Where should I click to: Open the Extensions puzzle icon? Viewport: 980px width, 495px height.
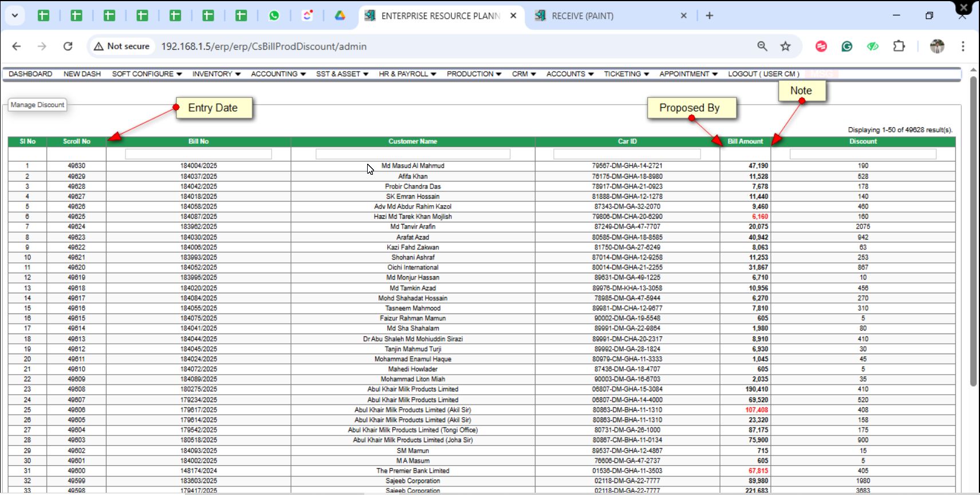[899, 46]
